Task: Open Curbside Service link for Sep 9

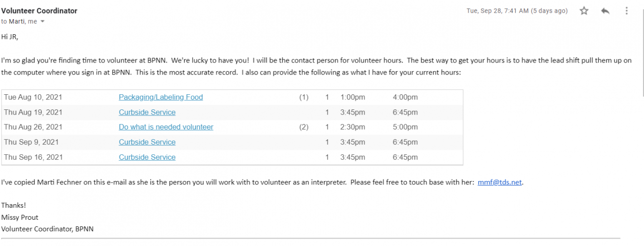Action: 147,142
